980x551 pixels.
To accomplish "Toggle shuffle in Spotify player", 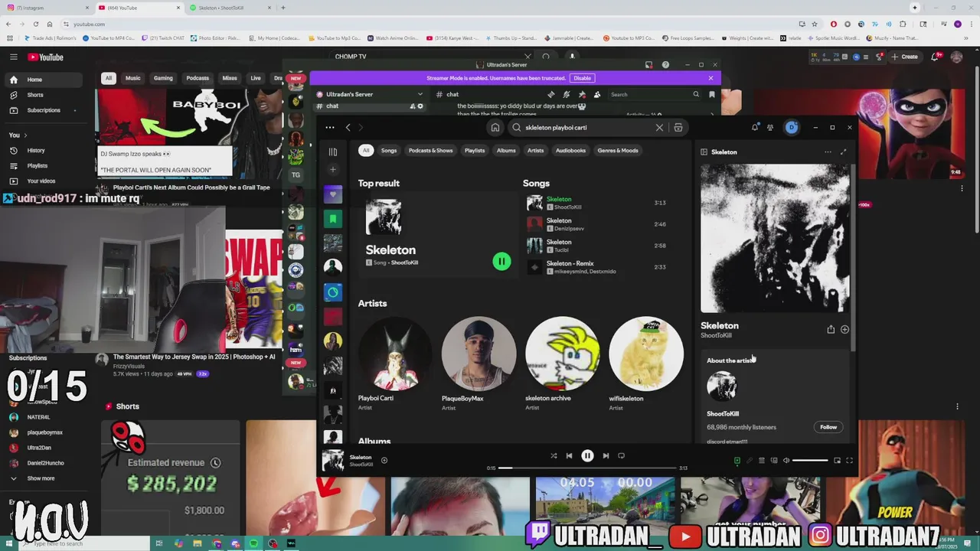I will tap(554, 455).
